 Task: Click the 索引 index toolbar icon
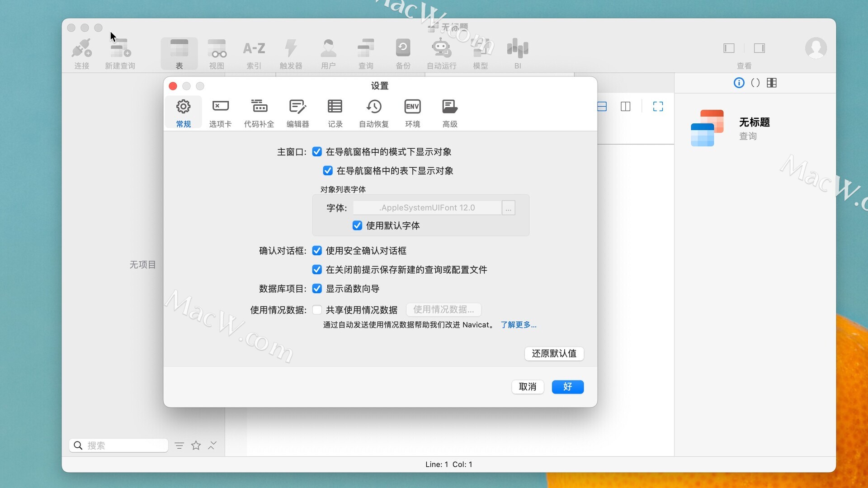click(x=254, y=54)
